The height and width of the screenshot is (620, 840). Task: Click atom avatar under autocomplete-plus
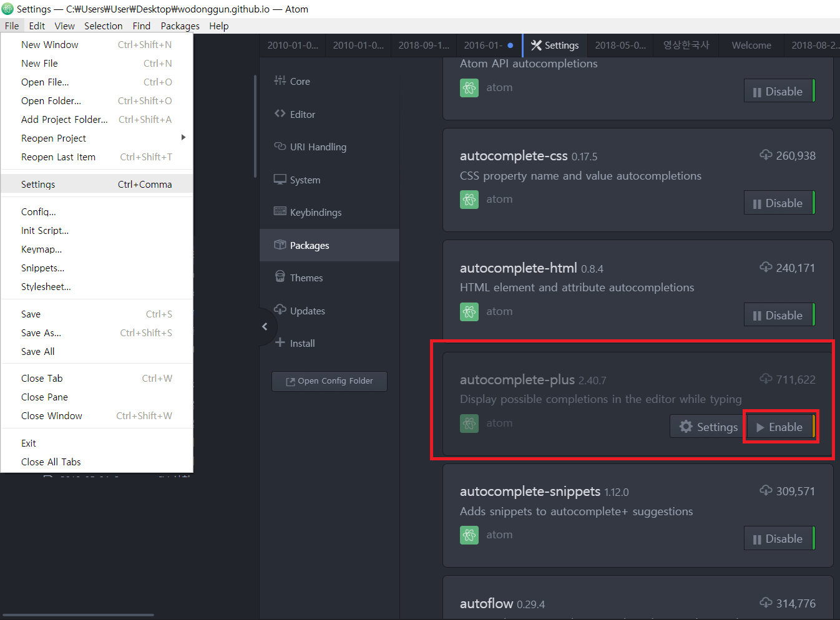tap(469, 424)
